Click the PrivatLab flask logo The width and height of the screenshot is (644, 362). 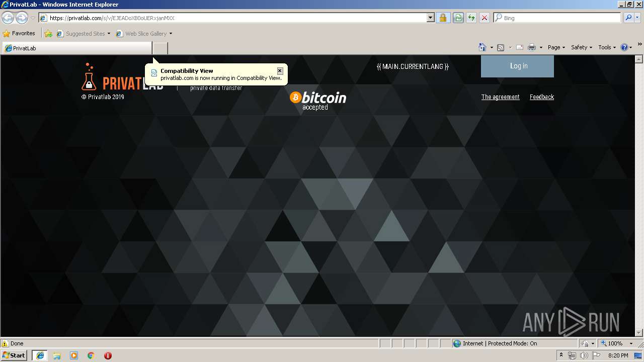click(89, 77)
